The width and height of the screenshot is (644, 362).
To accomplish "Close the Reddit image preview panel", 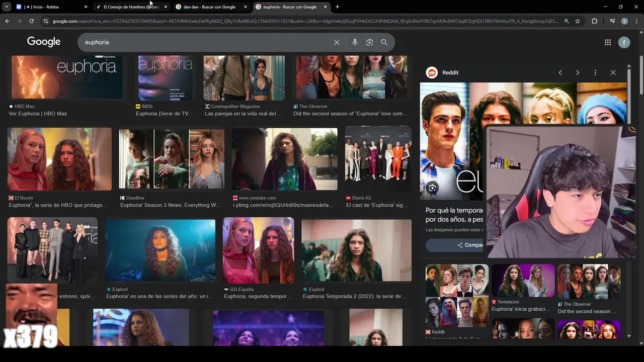I will point(613,72).
